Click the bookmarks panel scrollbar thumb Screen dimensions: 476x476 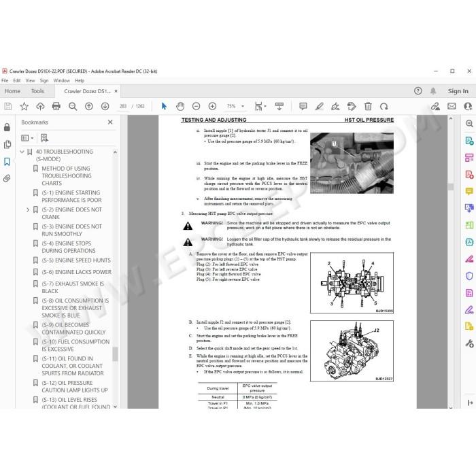click(115, 354)
